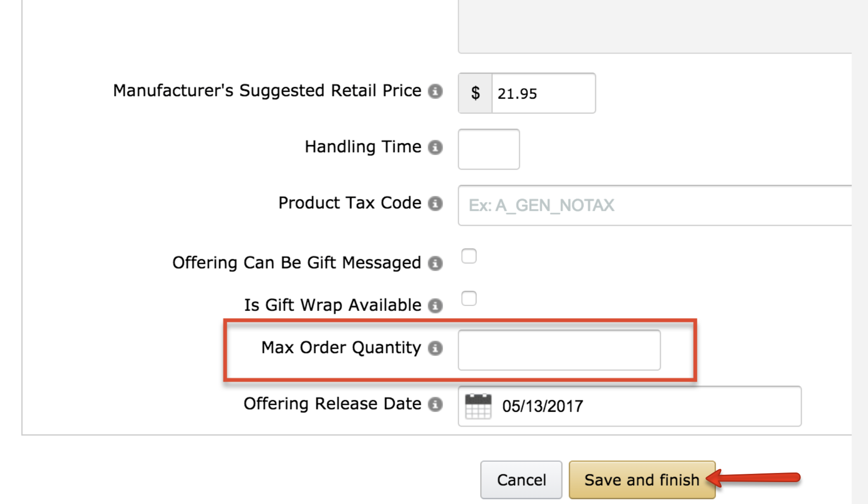
Task: Click the Save and finish button
Action: click(x=641, y=480)
